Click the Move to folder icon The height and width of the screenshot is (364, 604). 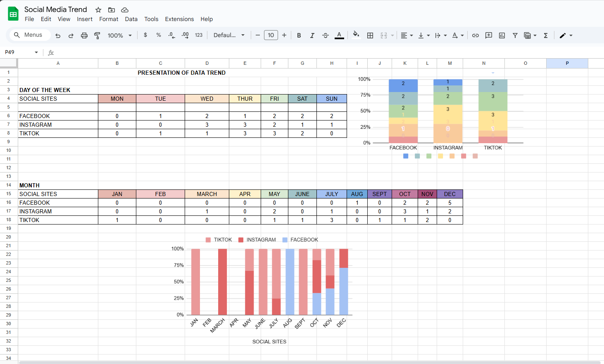(x=112, y=10)
